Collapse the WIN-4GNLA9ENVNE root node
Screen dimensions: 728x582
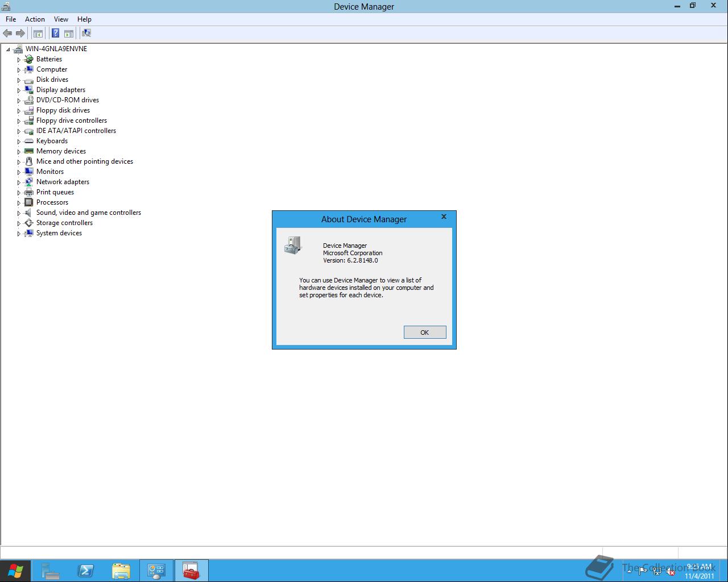(8, 49)
